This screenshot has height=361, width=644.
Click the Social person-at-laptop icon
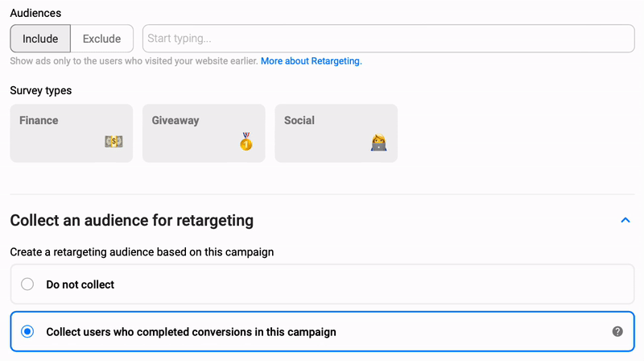coord(378,143)
